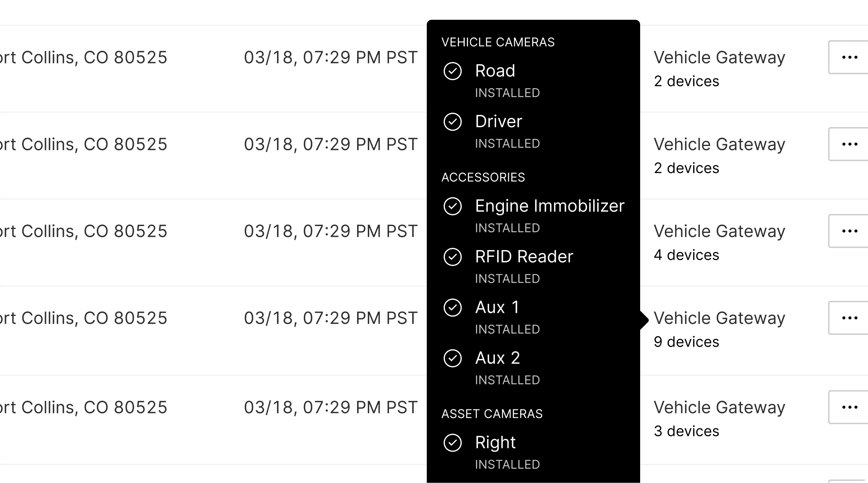The height and width of the screenshot is (483, 868).
Task: Click the Driver camera installed checkmark icon
Action: tap(452, 122)
